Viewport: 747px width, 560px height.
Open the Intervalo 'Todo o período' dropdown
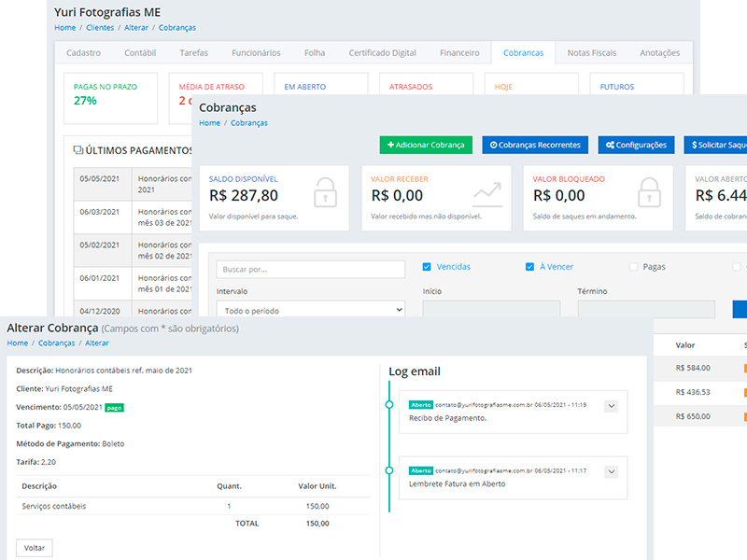click(310, 310)
